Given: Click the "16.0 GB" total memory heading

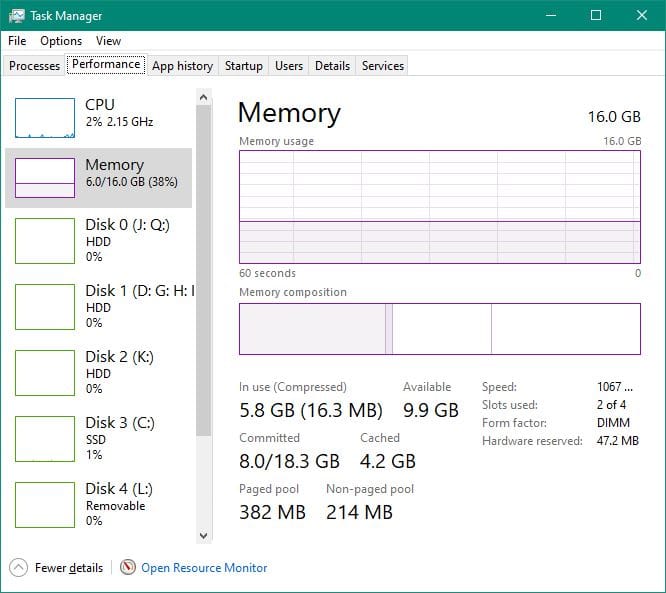Looking at the screenshot, I should (614, 117).
